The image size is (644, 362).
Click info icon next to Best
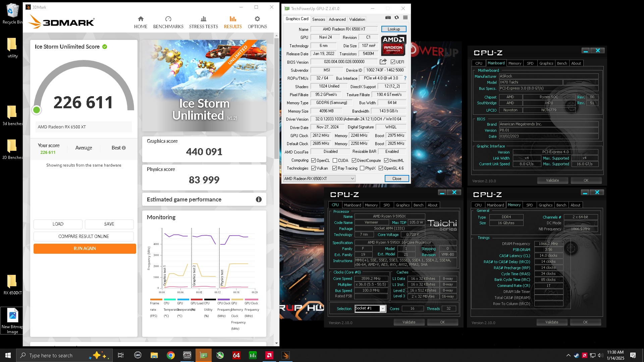click(124, 148)
